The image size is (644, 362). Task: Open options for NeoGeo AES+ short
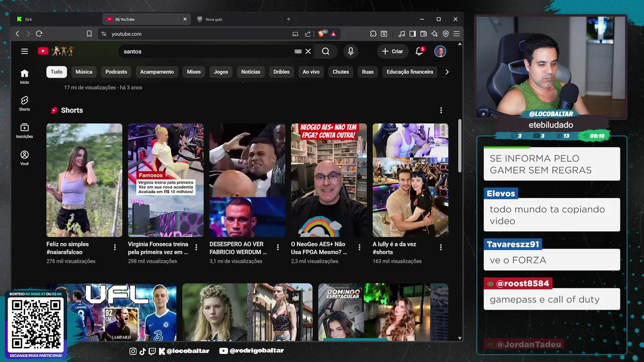359,247
